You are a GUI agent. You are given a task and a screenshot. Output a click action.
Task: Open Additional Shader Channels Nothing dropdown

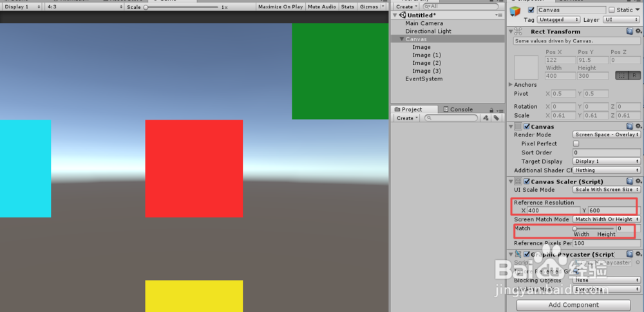tap(607, 170)
